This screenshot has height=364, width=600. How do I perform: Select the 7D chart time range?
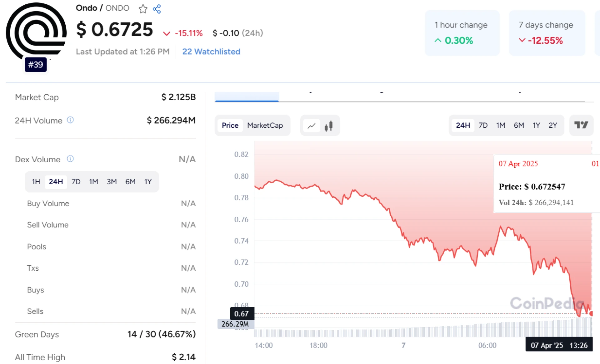[483, 125]
